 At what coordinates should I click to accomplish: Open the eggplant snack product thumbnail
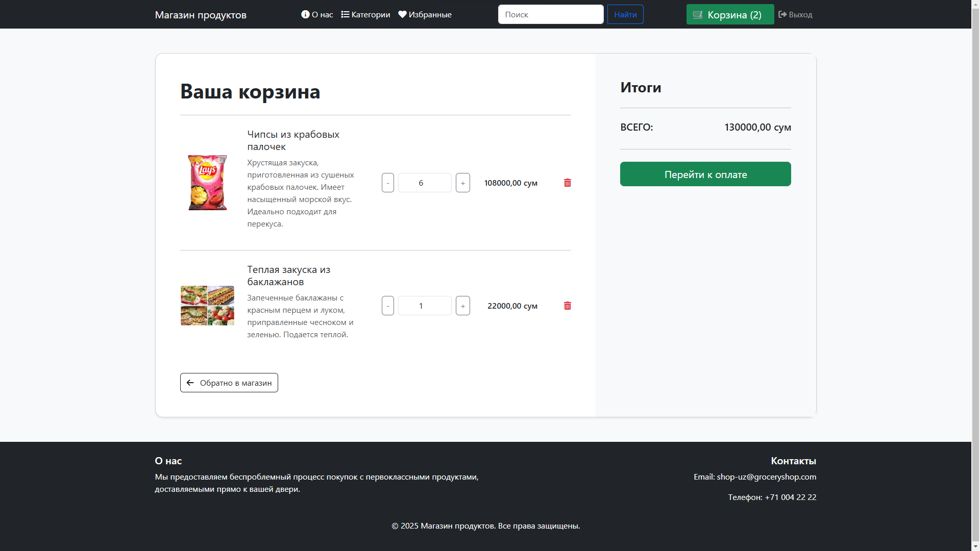pyautogui.click(x=207, y=306)
